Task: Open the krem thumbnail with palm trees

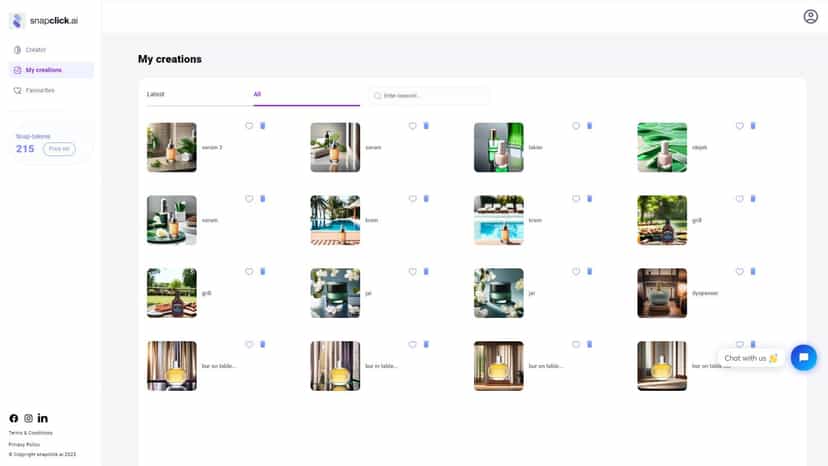Action: (335, 220)
